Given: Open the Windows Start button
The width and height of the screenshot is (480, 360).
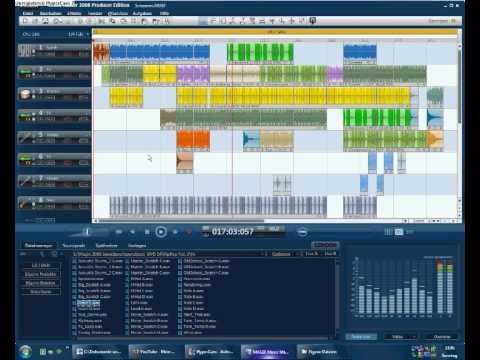Looking at the screenshot, I should point(25,351).
